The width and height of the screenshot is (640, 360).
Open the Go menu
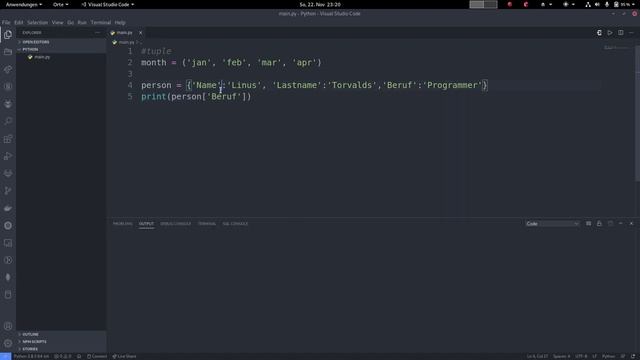(71, 22)
